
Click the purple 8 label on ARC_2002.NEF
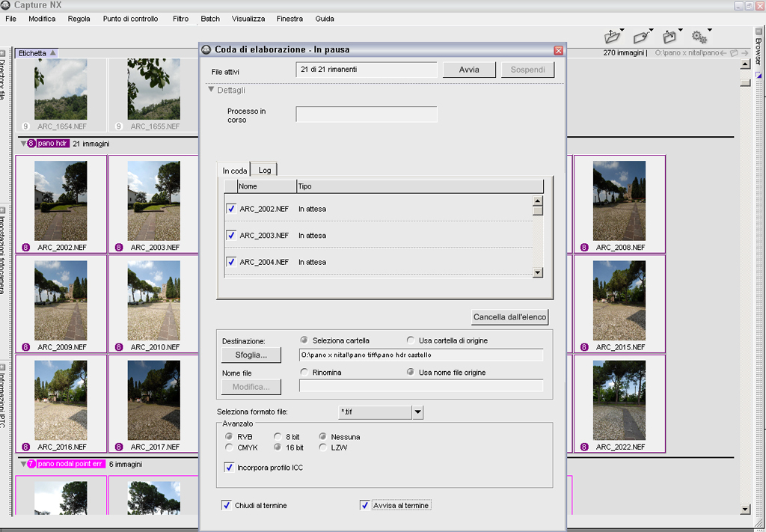(x=25, y=247)
